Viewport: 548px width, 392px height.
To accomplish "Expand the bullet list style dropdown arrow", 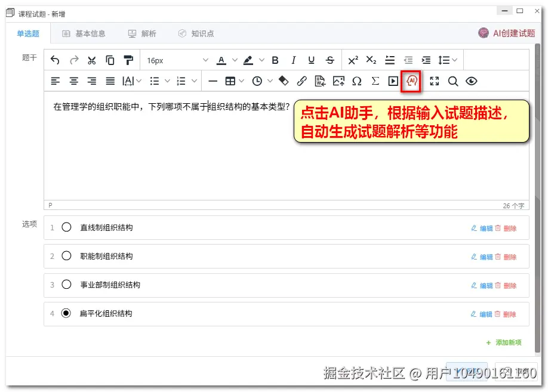I will (x=167, y=81).
